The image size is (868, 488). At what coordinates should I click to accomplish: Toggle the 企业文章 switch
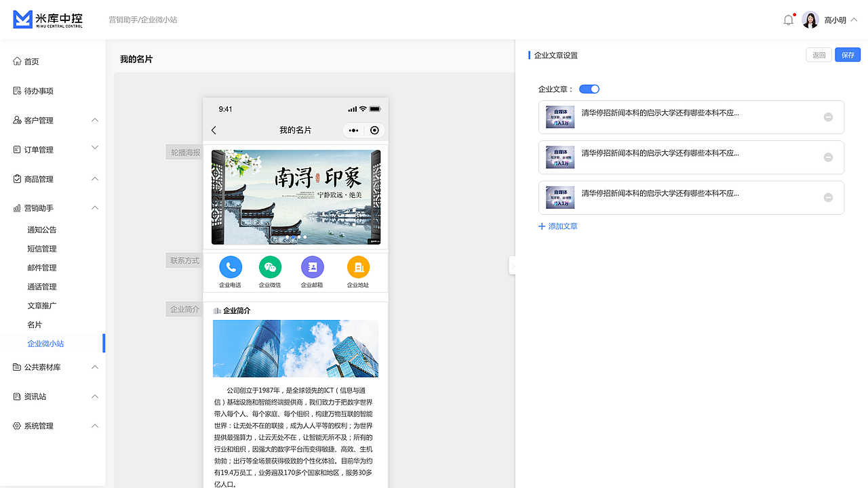[x=589, y=89]
